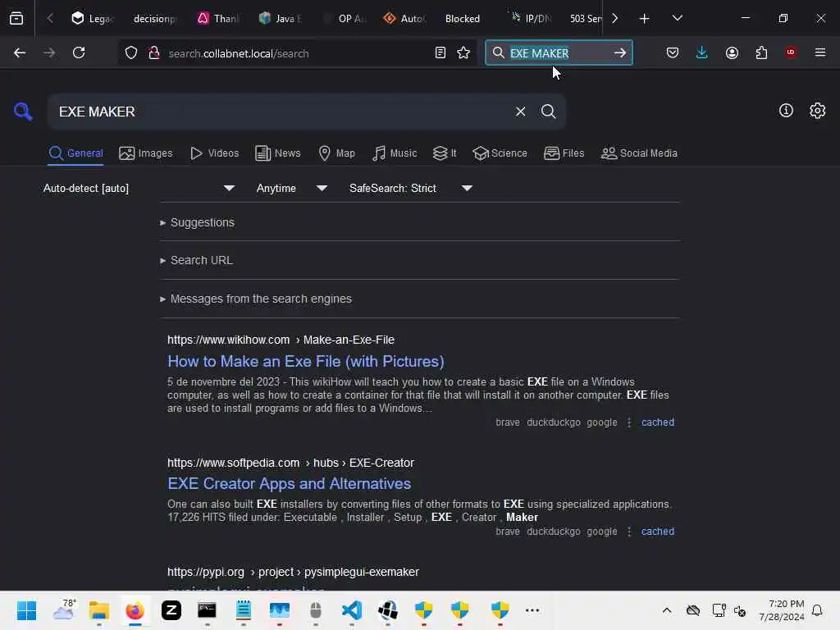
Task: Toggle reader view icon in address bar
Action: (441, 52)
